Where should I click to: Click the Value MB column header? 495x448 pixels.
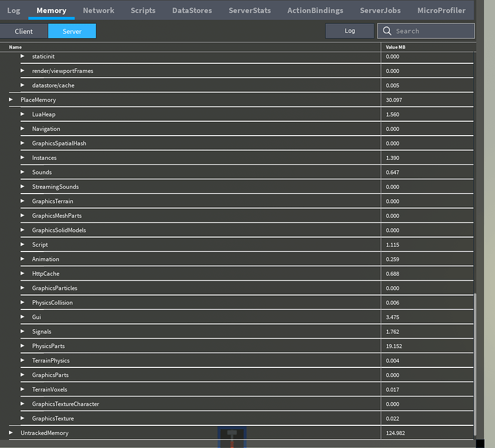tap(395, 47)
